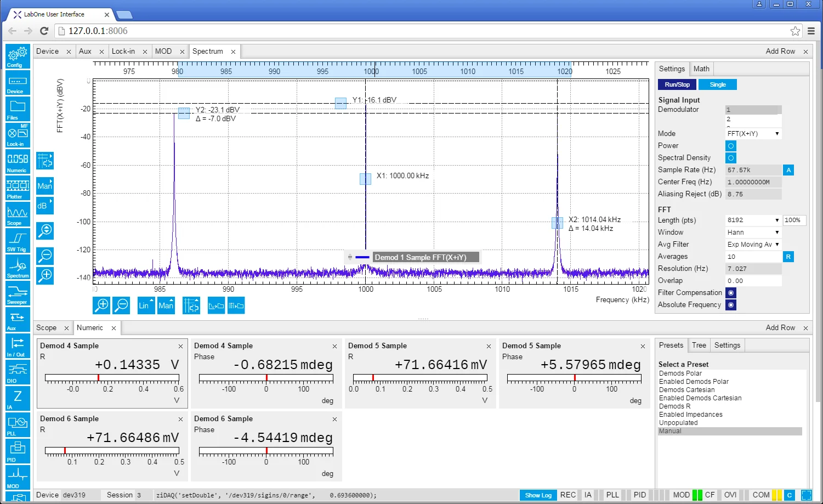Click the Run/Stop button
823x504 pixels.
[x=677, y=84]
